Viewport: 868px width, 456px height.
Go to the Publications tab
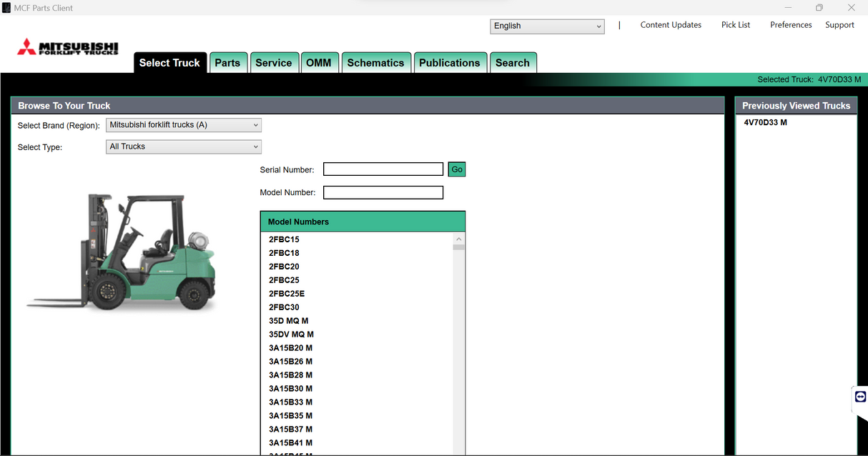[449, 63]
